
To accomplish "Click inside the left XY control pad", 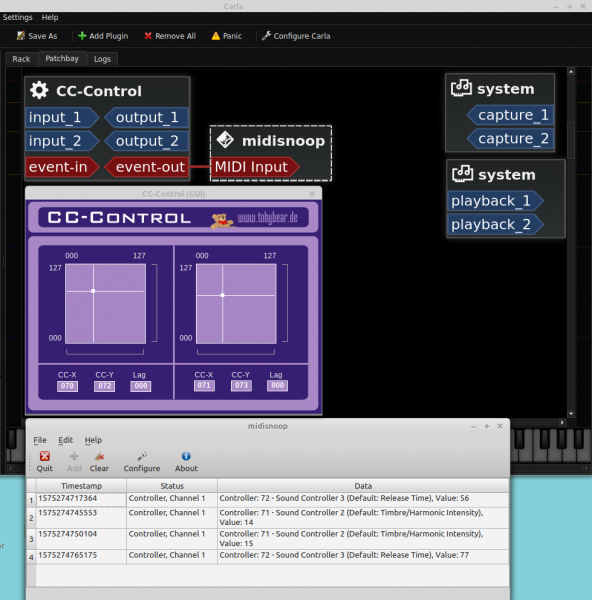I will coord(106,304).
